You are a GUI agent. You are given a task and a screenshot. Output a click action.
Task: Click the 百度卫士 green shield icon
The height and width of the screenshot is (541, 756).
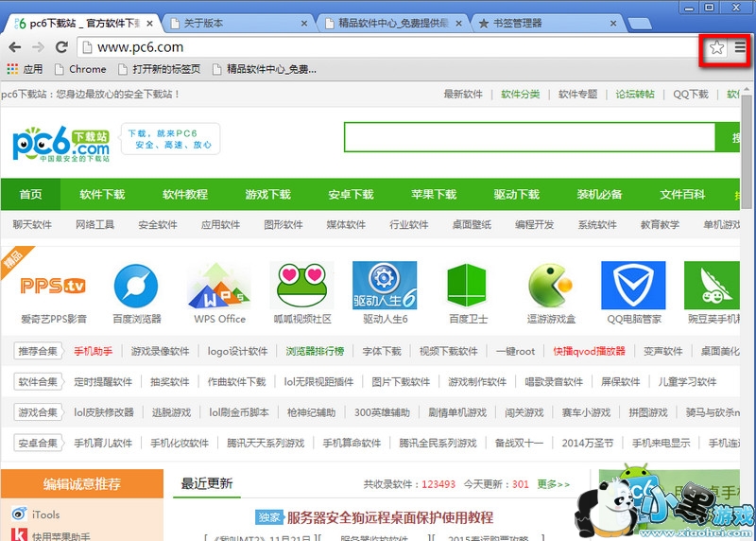(467, 286)
